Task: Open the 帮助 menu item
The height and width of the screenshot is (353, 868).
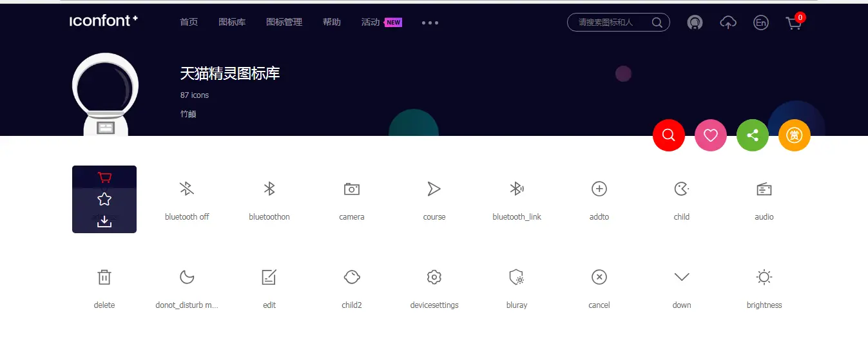Action: click(x=332, y=22)
